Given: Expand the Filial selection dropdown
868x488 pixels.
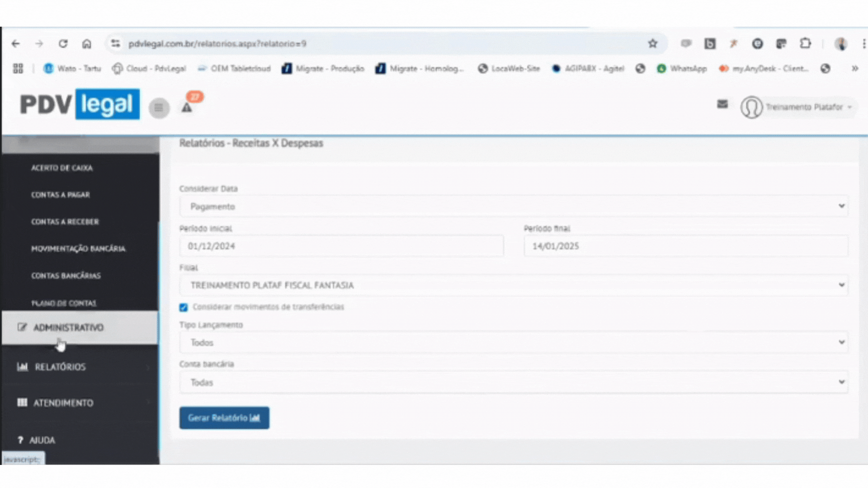Looking at the screenshot, I should (x=513, y=285).
